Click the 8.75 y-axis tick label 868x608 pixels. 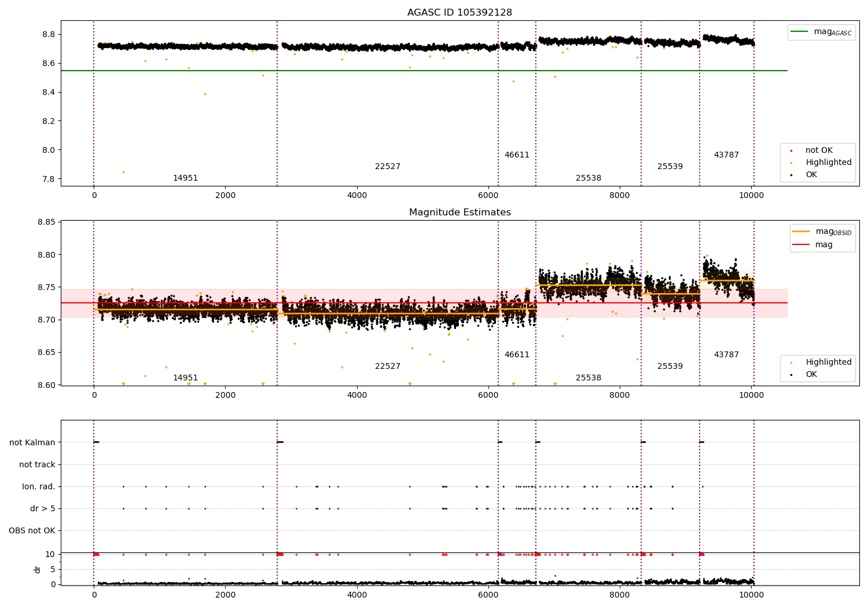coord(46,288)
